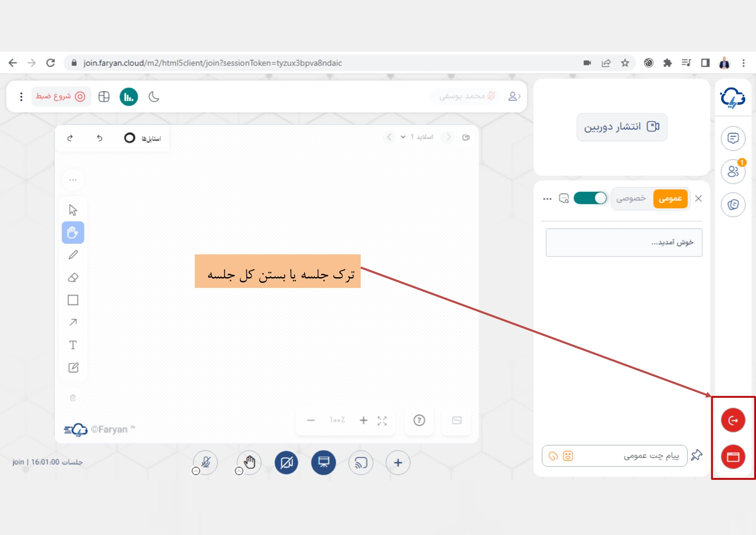This screenshot has width=756, height=535.
Task: Open the whiteboard styles color circle
Action: (x=130, y=138)
